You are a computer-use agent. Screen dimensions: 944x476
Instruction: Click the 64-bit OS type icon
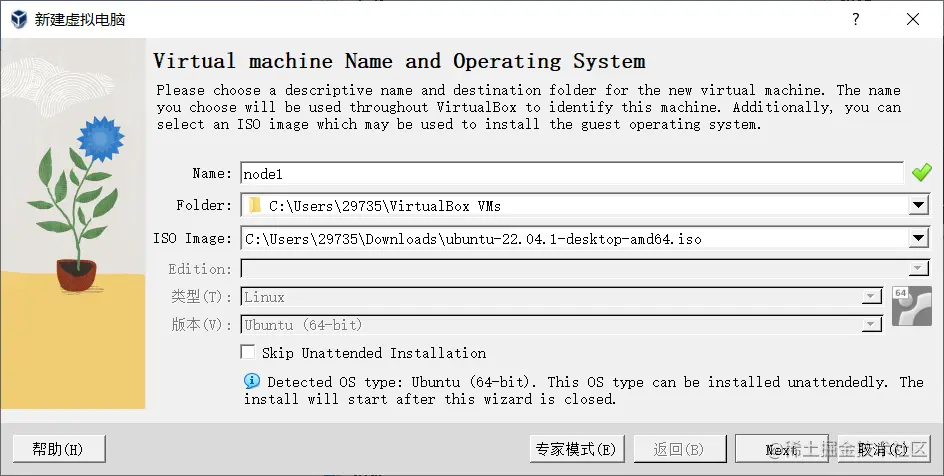911,306
